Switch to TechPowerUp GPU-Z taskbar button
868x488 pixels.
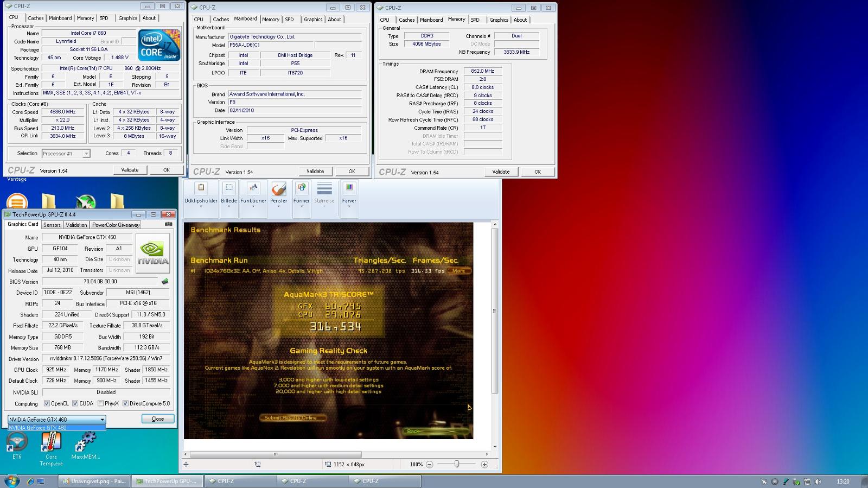pos(167,481)
